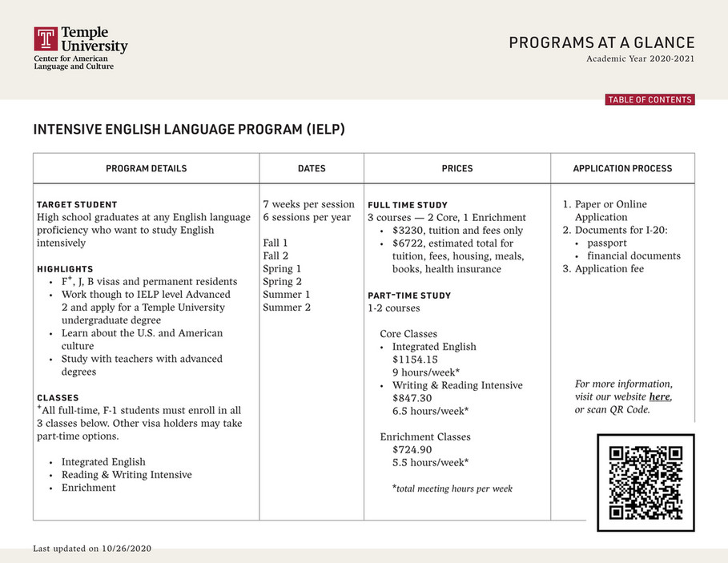Click the 'Programs at a Glance' title
The width and height of the screenshot is (728, 563).
click(x=601, y=43)
